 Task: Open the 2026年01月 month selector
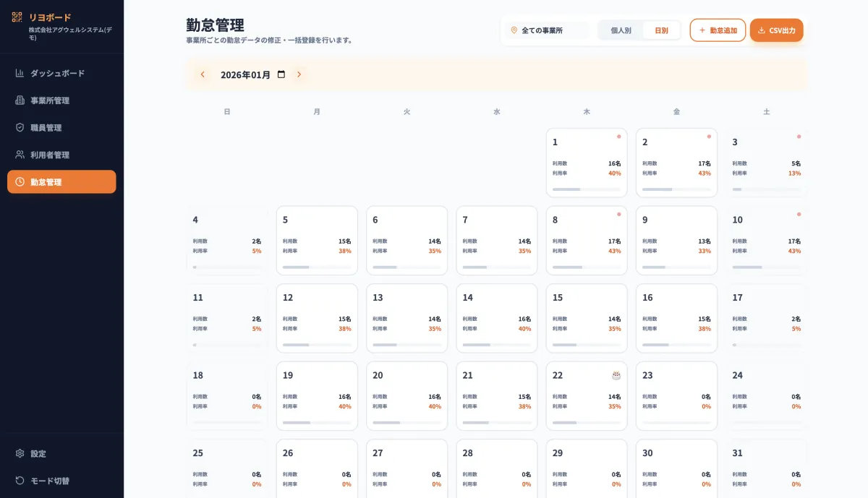253,74
